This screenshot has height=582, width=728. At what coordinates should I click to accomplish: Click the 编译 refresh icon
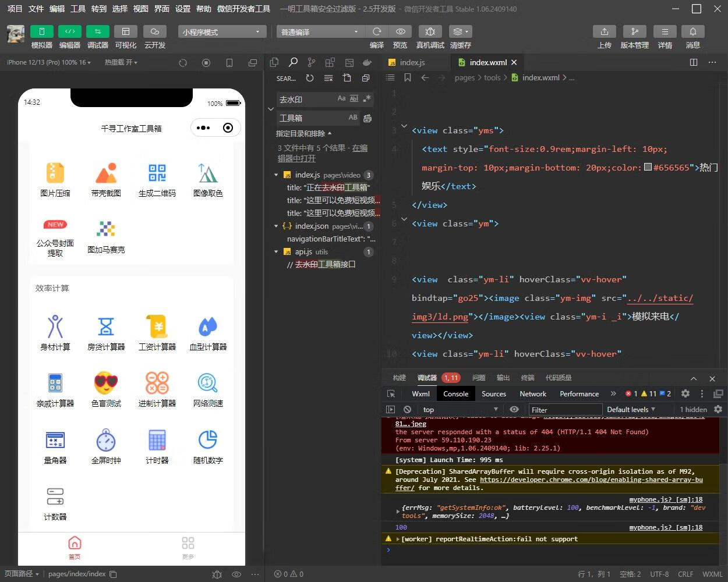(377, 31)
